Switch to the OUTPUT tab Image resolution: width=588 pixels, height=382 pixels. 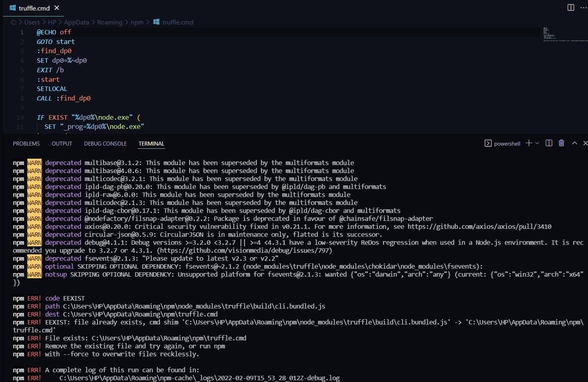click(62, 143)
